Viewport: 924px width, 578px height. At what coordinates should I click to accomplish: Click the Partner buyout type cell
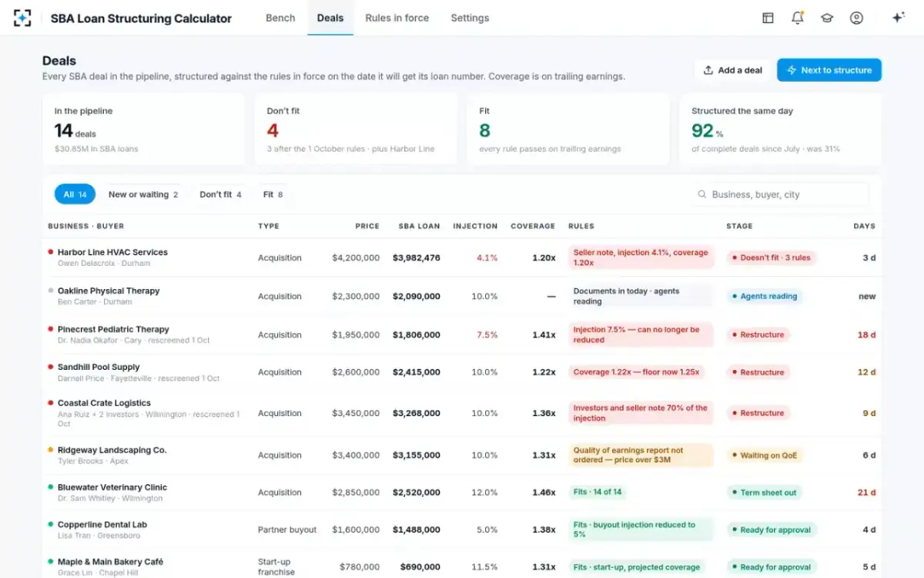coord(288,530)
